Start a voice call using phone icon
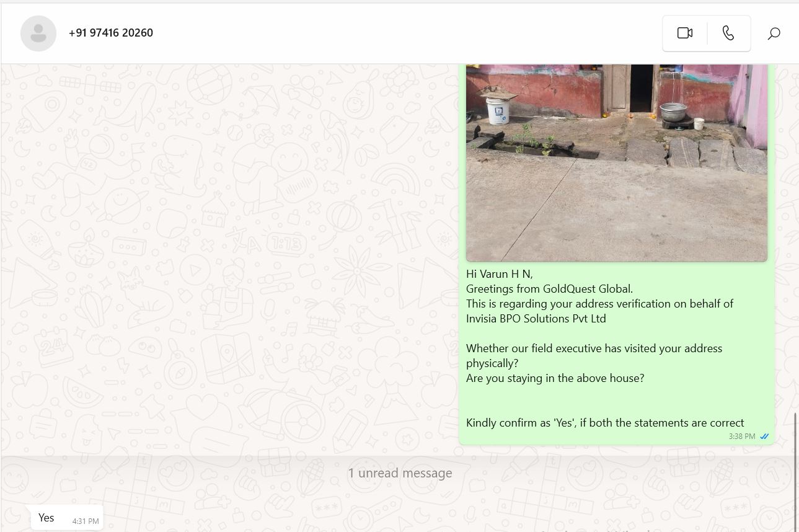Screen dimensions: 799x532 tap(728, 33)
